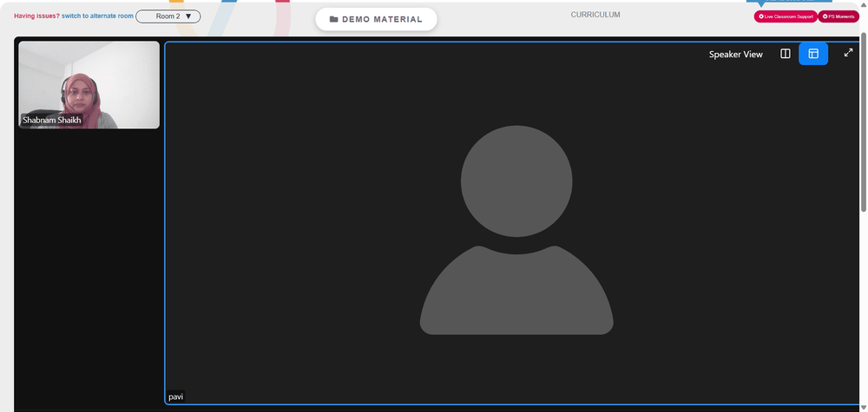Viewport: 868px width, 412px height.
Task: Open the CURRICULUM tab
Action: point(595,15)
